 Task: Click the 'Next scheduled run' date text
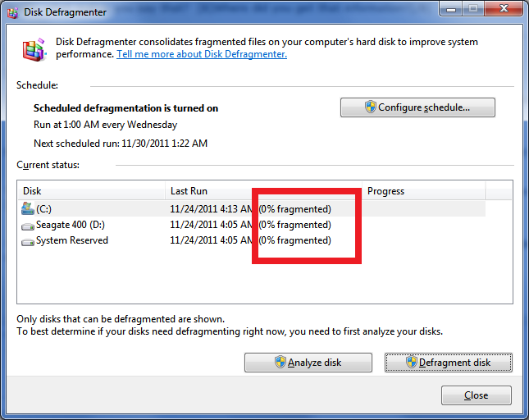[121, 144]
